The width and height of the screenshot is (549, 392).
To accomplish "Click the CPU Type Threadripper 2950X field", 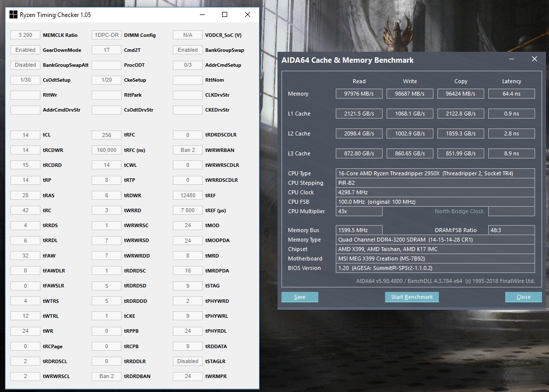I will click(435, 173).
